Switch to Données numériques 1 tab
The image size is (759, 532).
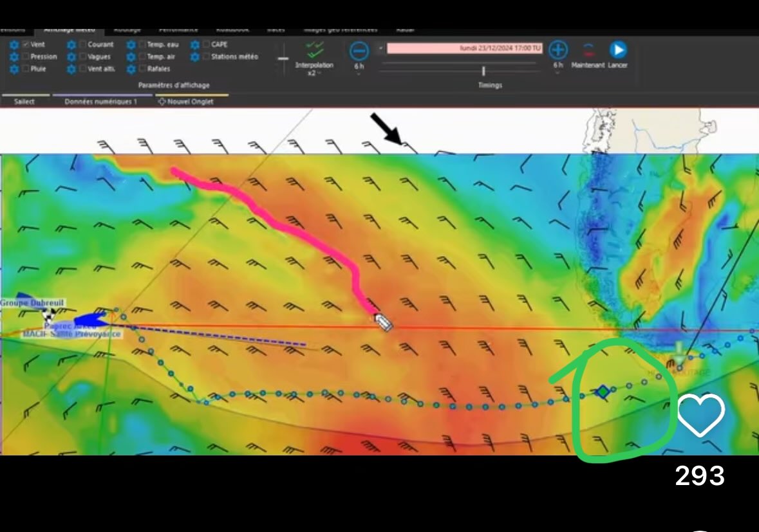100,102
